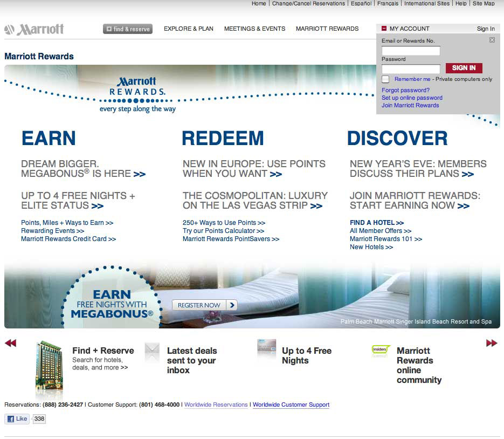Click Forgot password? link
The width and height of the screenshot is (504, 439).
click(x=405, y=91)
